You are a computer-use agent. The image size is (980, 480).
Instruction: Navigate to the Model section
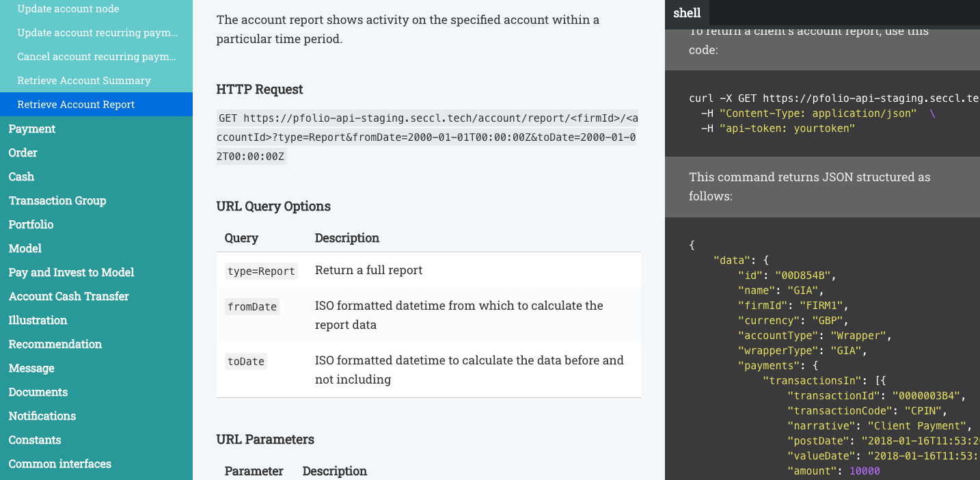coord(25,248)
